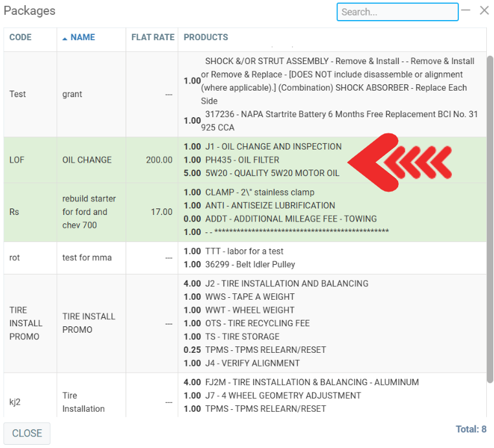
Task: Click the sort arrow beside NAME
Action: point(65,38)
